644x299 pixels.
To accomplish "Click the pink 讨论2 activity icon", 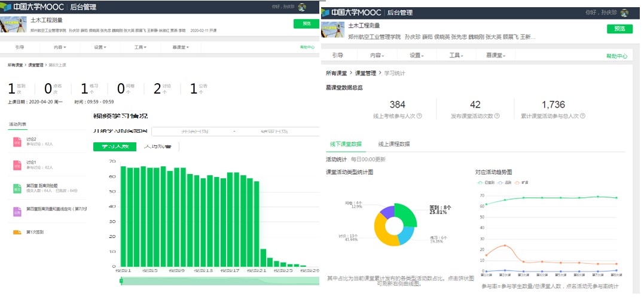I will [17, 142].
